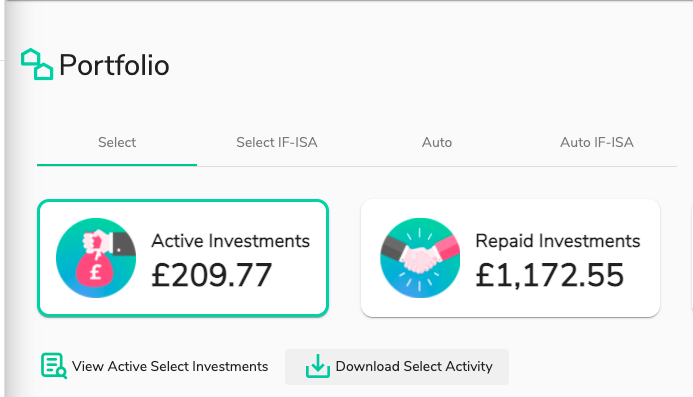This screenshot has height=397, width=693.
Task: Switch to the Auto tab
Action: click(x=437, y=142)
